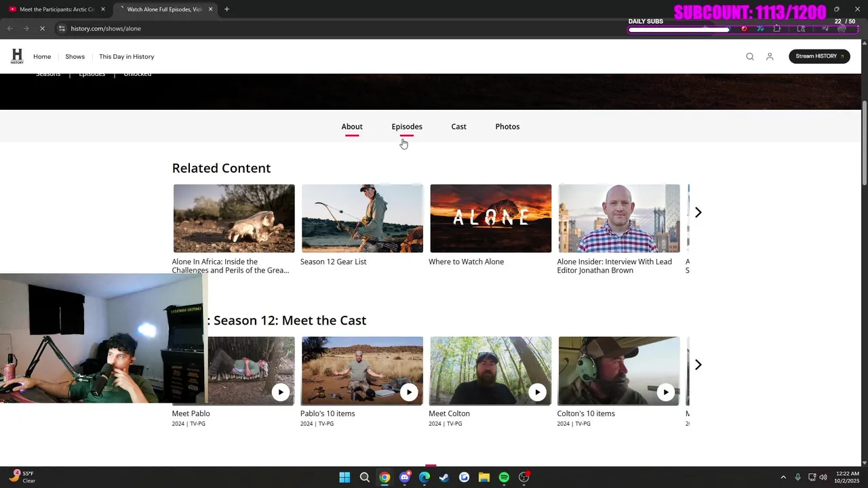
Task: Switch to the Cast tab
Action: pyautogui.click(x=458, y=127)
